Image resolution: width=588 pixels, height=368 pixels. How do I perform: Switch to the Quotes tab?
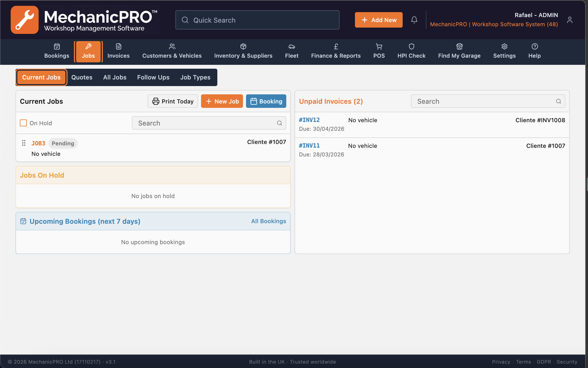(x=82, y=77)
